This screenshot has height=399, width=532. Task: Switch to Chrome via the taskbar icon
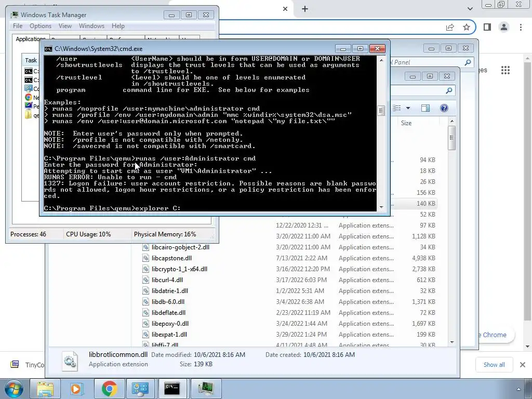[x=109, y=389]
